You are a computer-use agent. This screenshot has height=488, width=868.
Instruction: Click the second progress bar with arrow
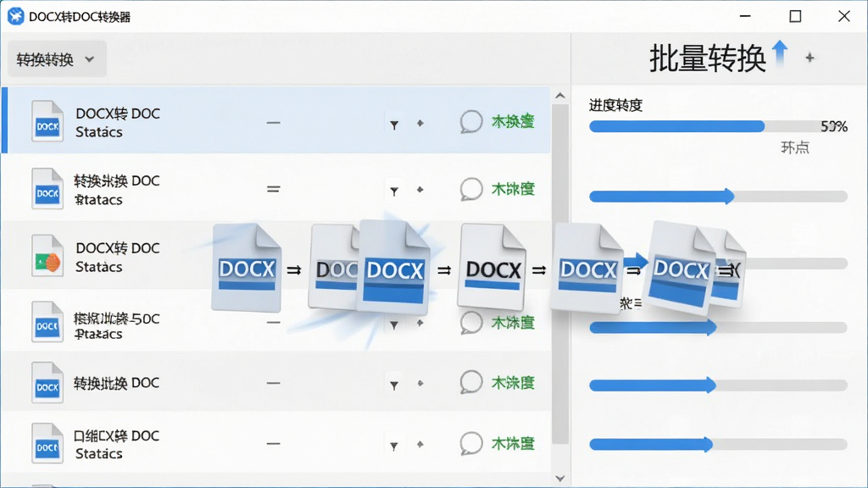coord(718,196)
